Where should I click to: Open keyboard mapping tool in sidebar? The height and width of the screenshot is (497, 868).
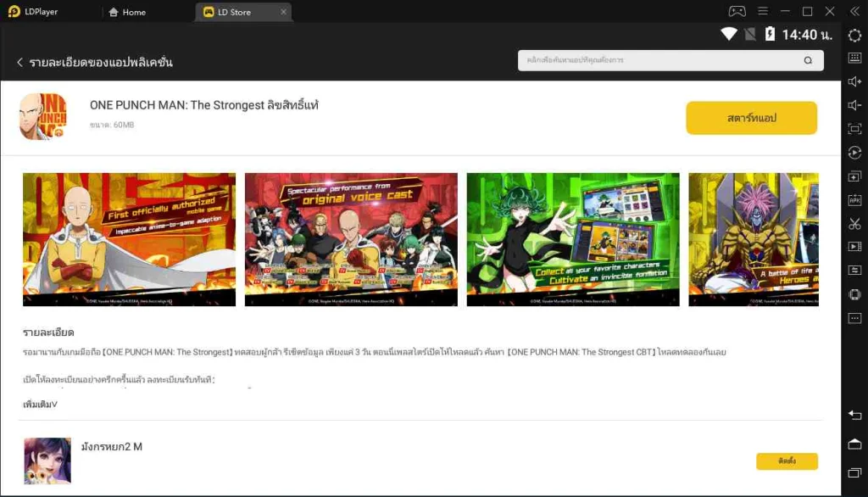tap(854, 58)
